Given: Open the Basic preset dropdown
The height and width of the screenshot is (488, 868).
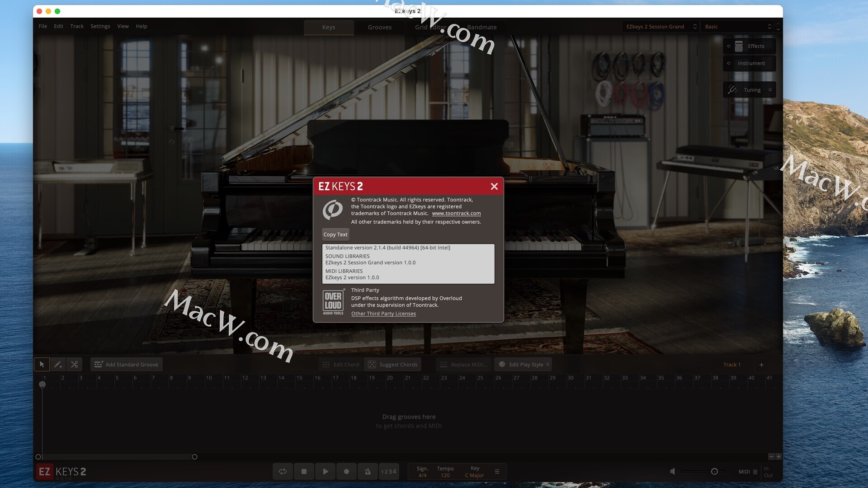Looking at the screenshot, I should point(738,27).
